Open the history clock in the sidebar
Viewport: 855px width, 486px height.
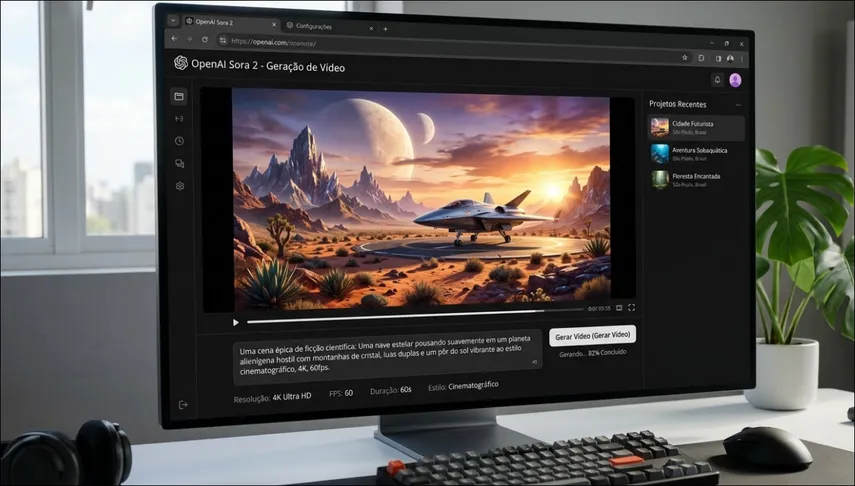point(179,141)
